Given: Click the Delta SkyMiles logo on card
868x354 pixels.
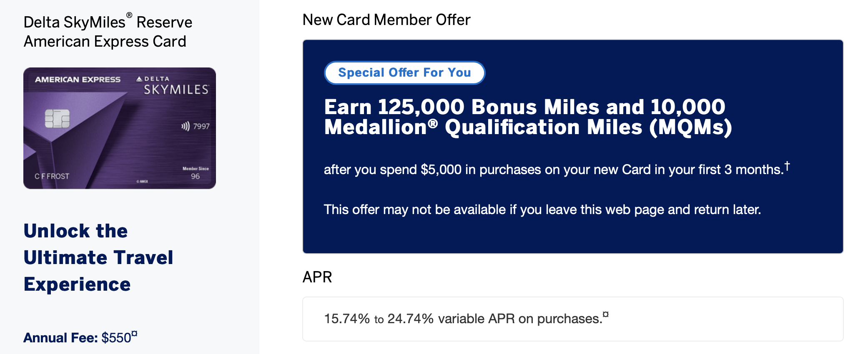Looking at the screenshot, I should click(173, 85).
